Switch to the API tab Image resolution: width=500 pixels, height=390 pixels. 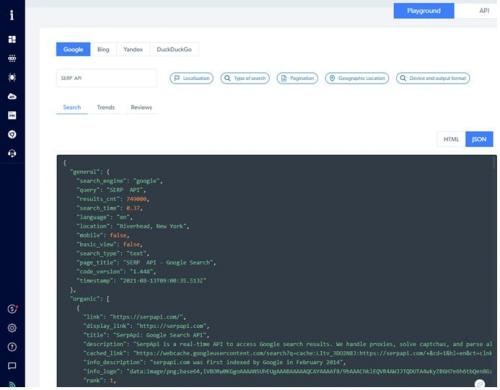click(484, 11)
